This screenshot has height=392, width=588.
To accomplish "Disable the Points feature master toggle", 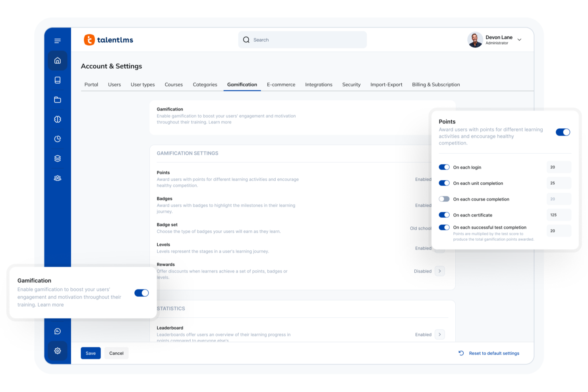I will click(563, 132).
